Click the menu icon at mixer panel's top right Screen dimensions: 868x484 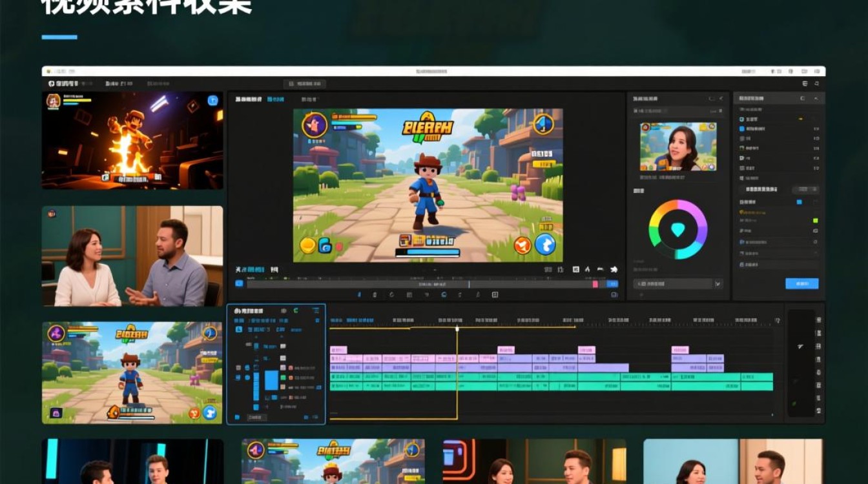tap(316, 310)
